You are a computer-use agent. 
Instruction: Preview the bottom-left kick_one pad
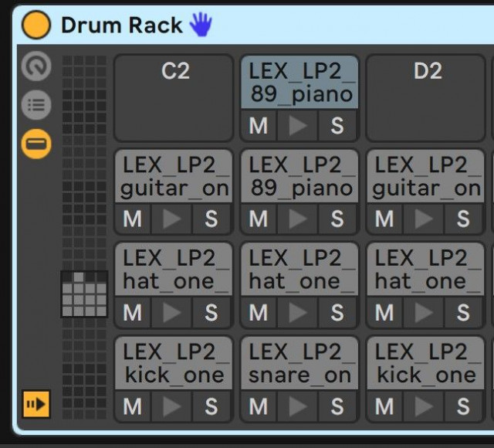172,406
